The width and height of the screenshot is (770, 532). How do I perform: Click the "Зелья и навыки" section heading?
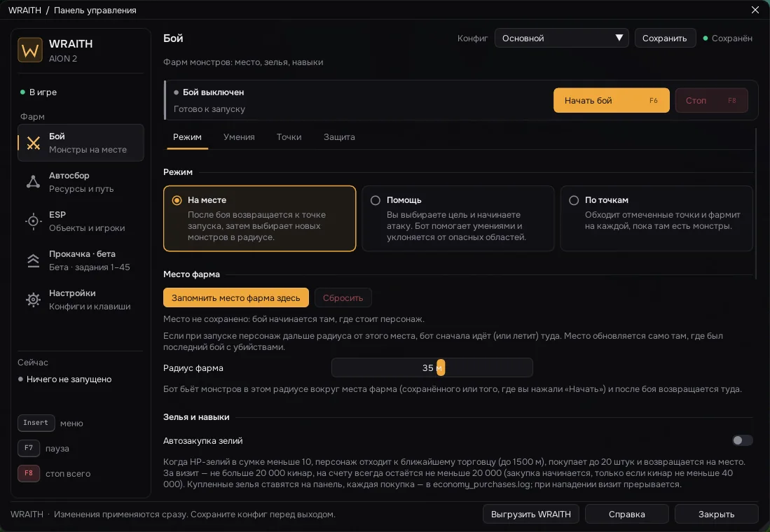point(196,417)
